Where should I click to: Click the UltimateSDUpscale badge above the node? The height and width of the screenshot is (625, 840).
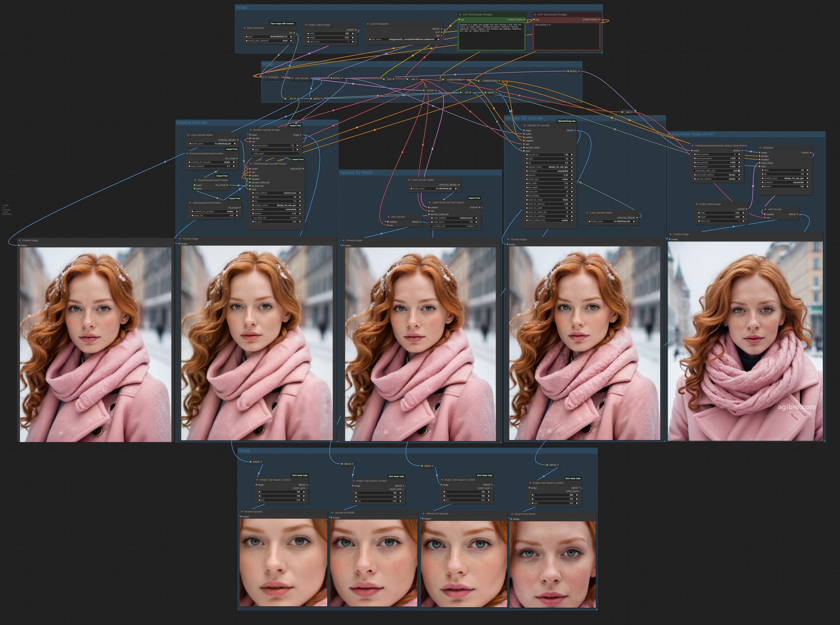click(566, 121)
